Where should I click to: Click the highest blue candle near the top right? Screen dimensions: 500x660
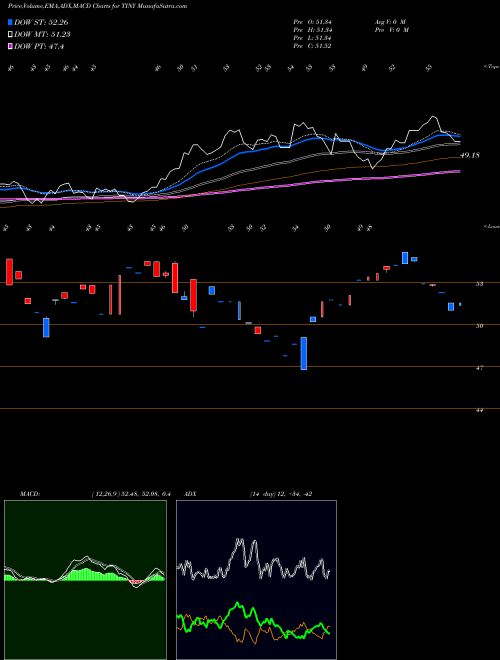coord(405,258)
